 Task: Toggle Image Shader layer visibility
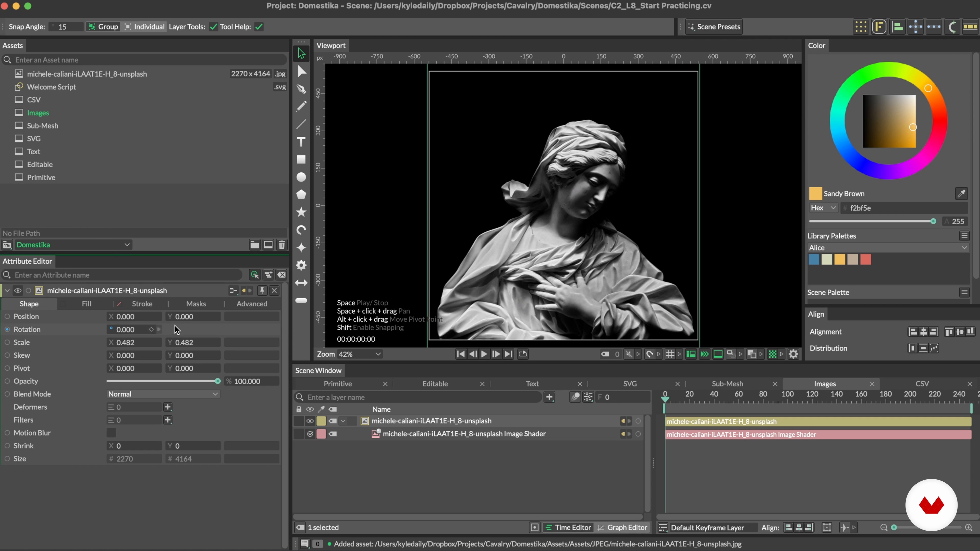point(310,434)
